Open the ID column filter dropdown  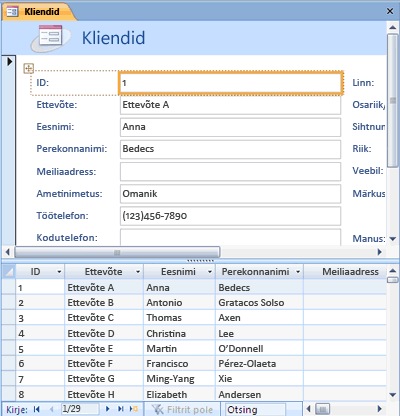pos(59,272)
